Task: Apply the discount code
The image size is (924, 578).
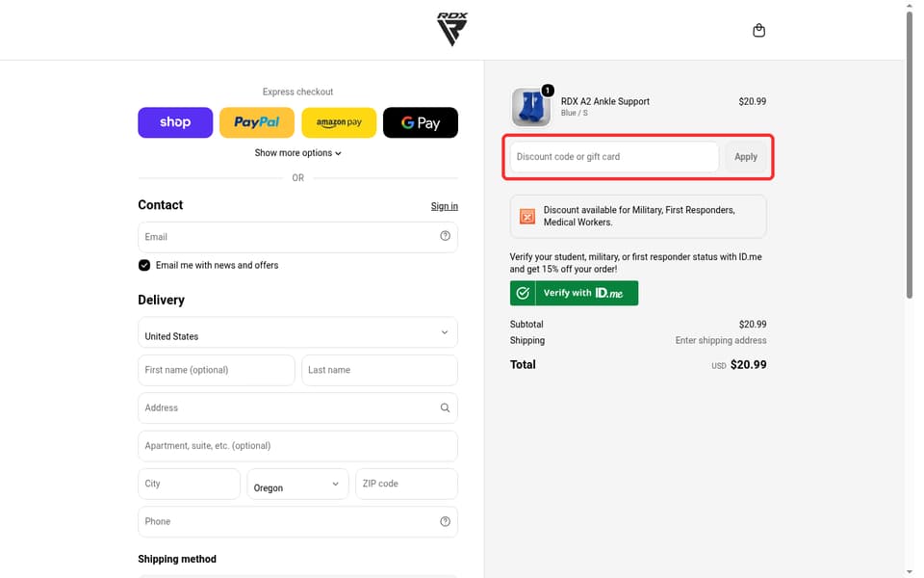Action: point(746,157)
